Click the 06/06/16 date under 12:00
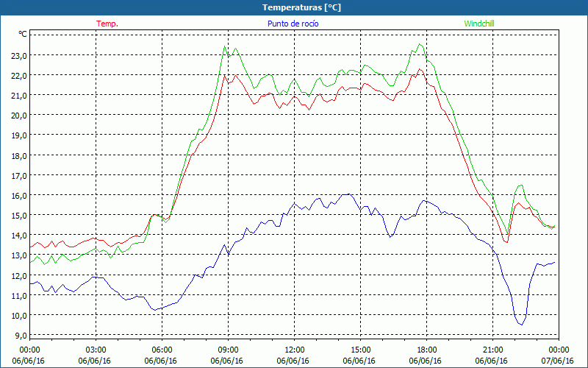 [293, 361]
